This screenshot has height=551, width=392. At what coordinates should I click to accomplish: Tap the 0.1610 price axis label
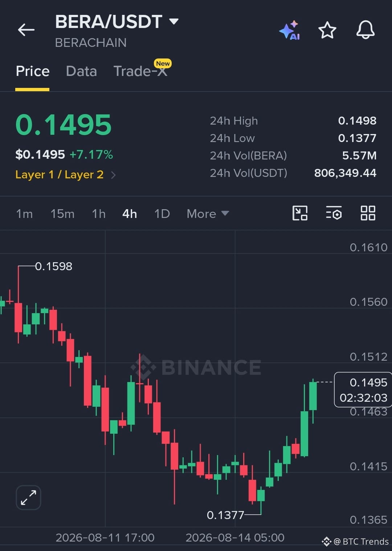pos(368,247)
